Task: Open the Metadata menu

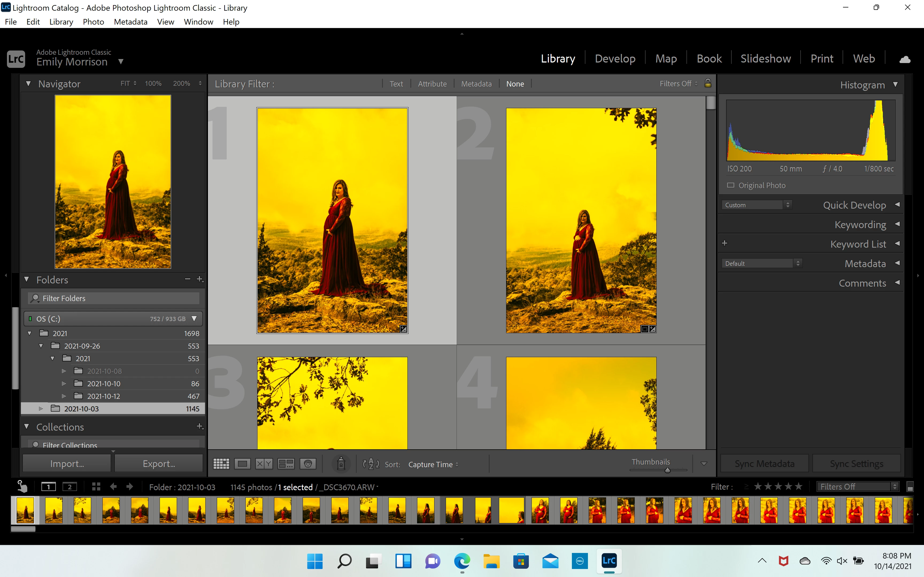Action: (130, 22)
